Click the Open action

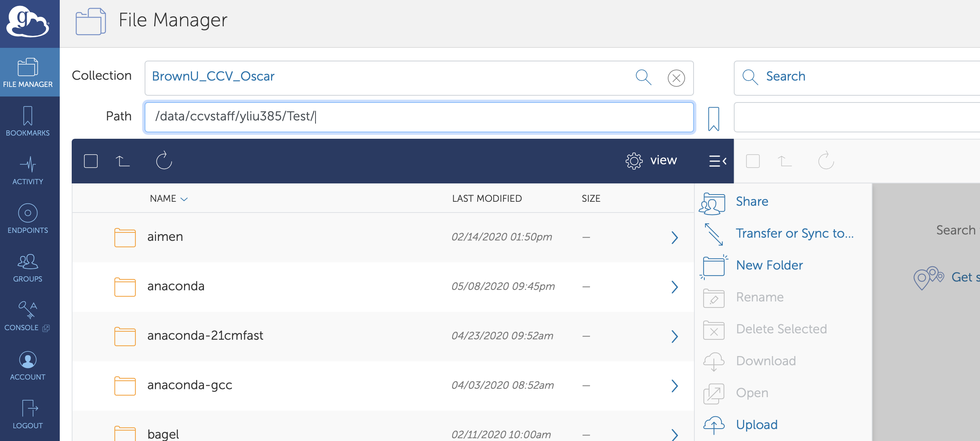click(x=735, y=393)
